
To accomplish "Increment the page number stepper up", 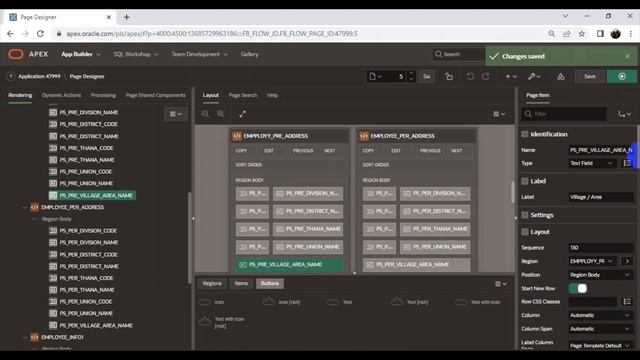I will coord(411,73).
